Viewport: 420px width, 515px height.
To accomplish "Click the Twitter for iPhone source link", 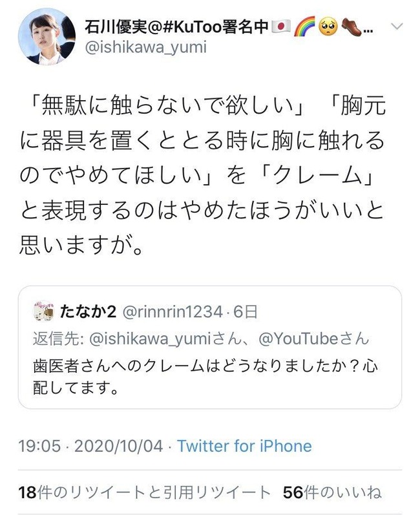I will [244, 446].
